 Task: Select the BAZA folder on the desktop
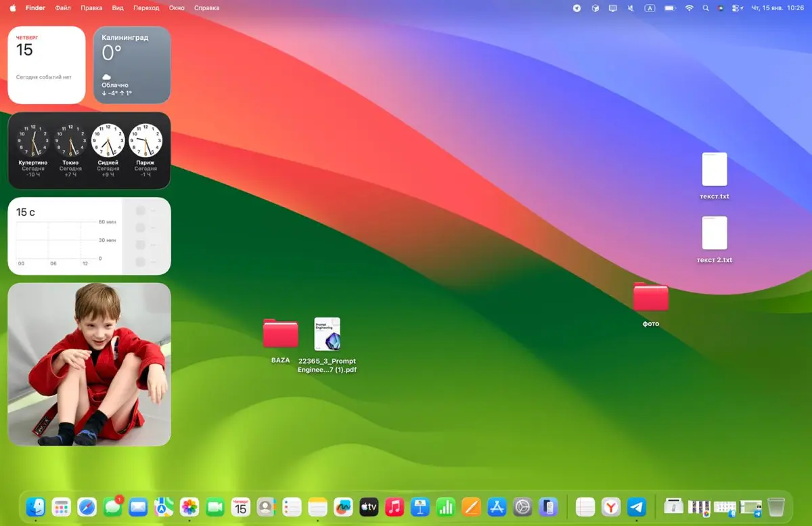click(281, 340)
